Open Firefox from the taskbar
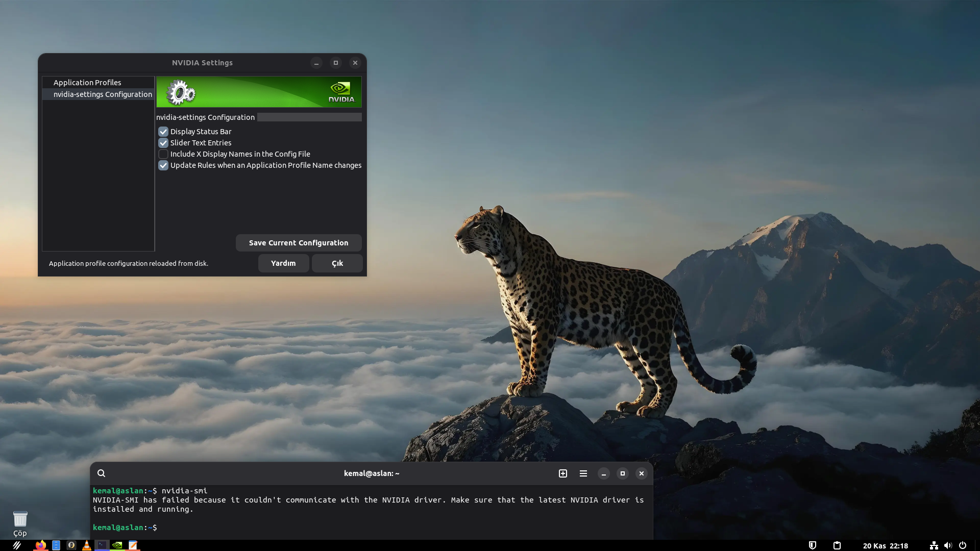The width and height of the screenshot is (980, 551). [40, 545]
